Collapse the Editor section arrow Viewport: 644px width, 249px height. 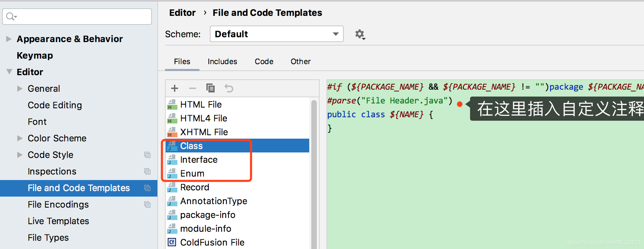click(x=9, y=72)
